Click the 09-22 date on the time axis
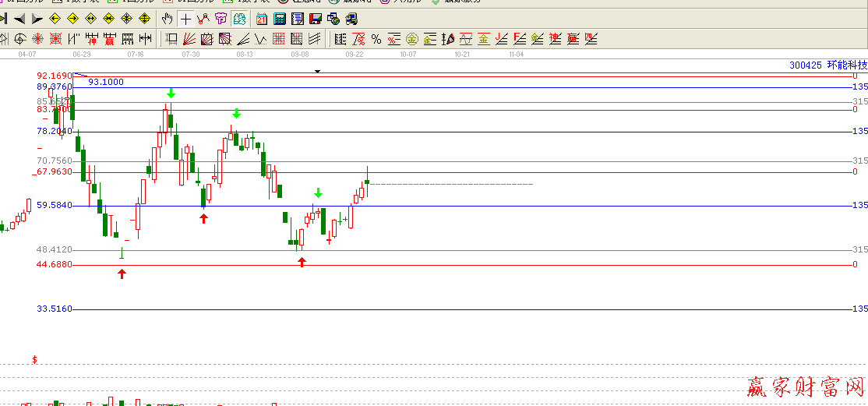This screenshot has width=868, height=406. coord(355,55)
